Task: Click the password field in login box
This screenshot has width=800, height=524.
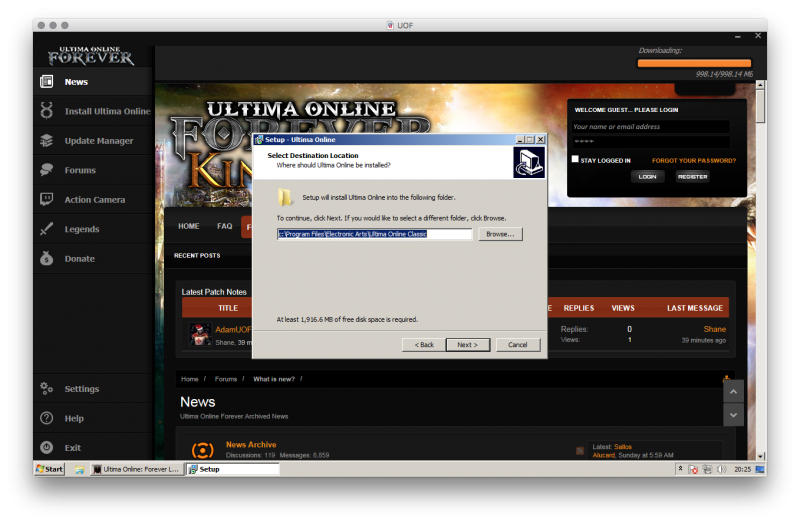Action: coord(651,141)
